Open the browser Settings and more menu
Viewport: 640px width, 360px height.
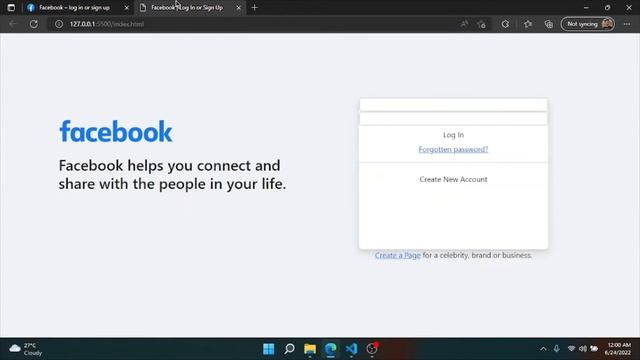(x=627, y=24)
